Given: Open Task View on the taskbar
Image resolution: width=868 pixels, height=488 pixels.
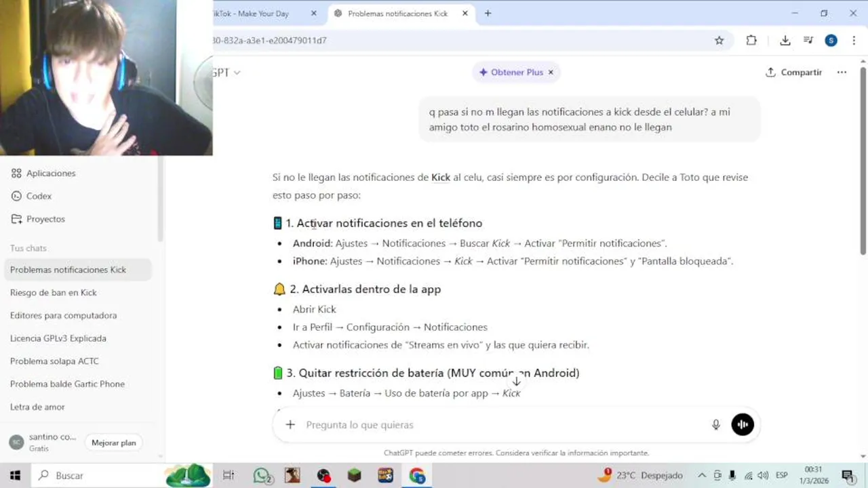Looking at the screenshot, I should pos(229,476).
